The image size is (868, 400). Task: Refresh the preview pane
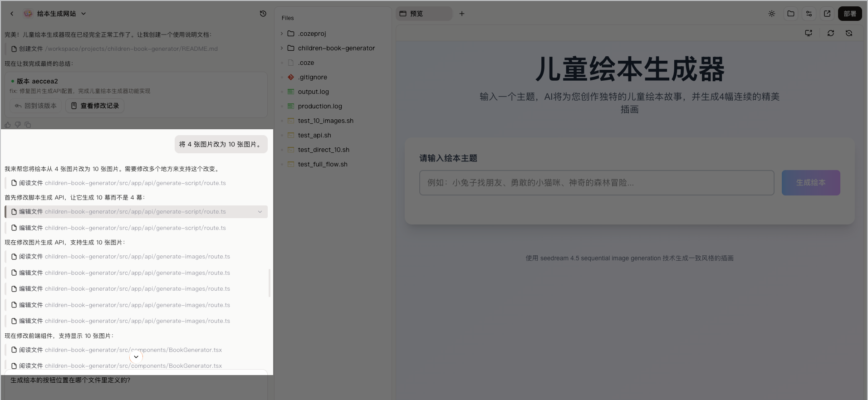coord(830,33)
